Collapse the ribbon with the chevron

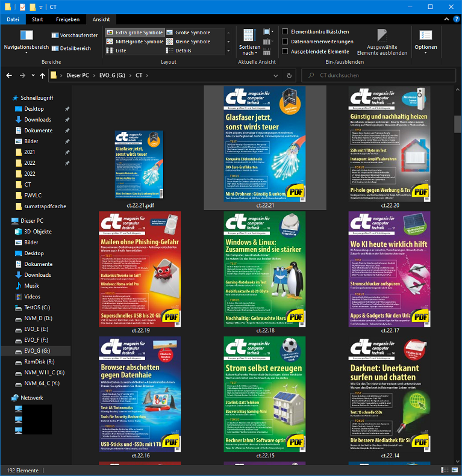(x=446, y=19)
